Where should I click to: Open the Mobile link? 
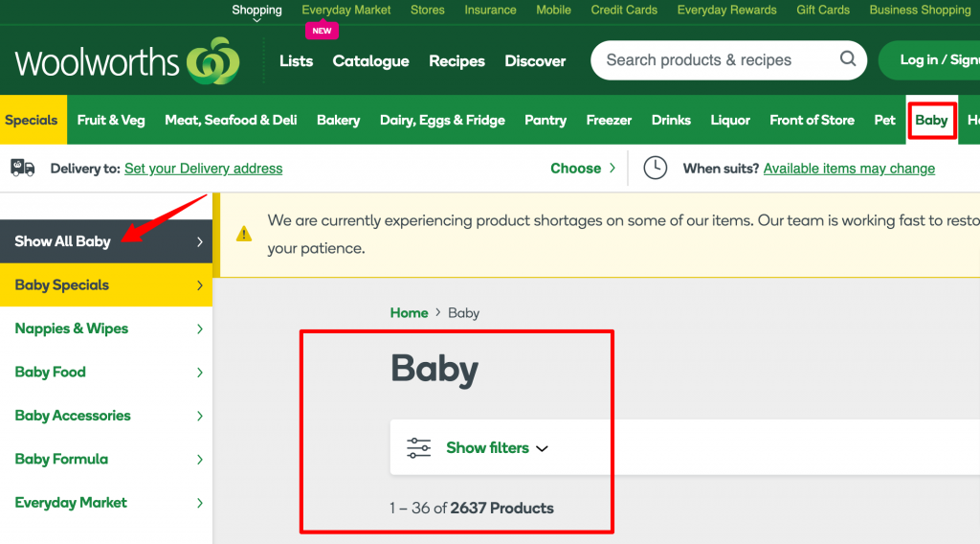click(x=553, y=10)
